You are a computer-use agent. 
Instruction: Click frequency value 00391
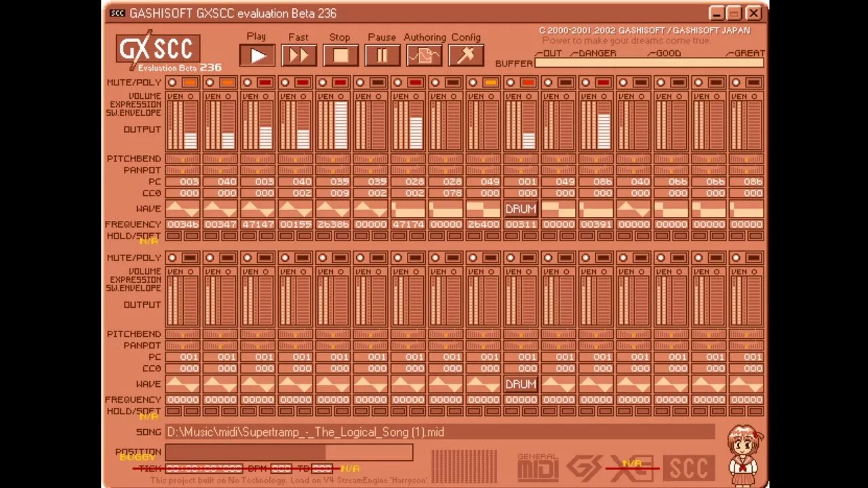click(596, 224)
